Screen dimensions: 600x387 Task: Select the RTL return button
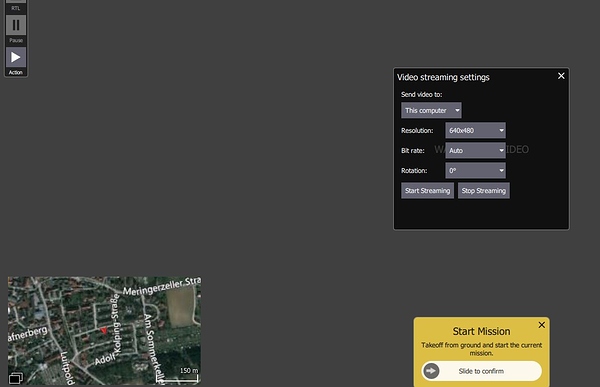click(x=16, y=5)
